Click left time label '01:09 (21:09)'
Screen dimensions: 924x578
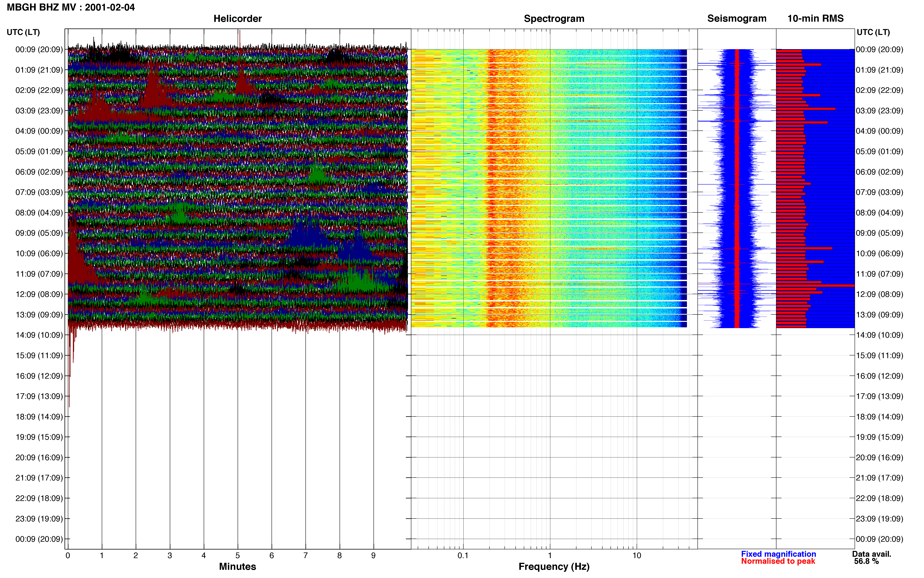coord(39,70)
